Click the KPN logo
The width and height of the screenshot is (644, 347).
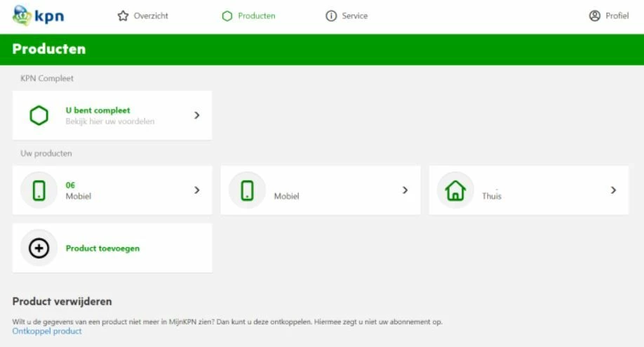38,15
